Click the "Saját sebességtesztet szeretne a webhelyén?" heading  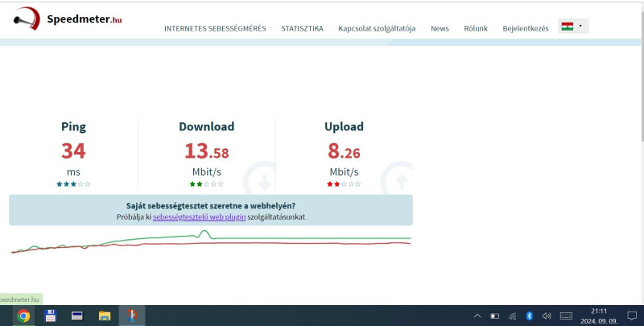211,206
